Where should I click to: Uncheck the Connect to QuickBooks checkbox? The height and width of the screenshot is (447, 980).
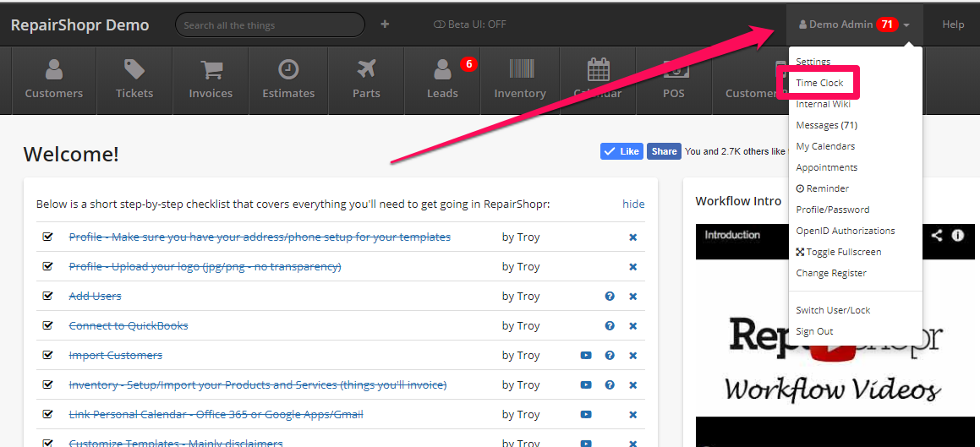47,325
